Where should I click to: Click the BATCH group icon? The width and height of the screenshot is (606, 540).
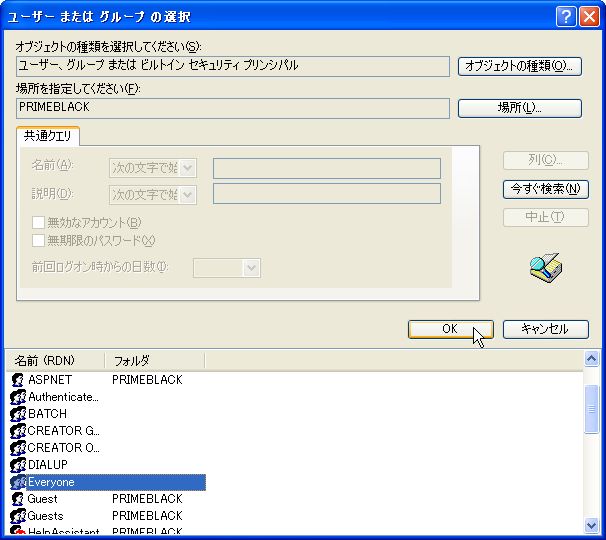click(17, 414)
